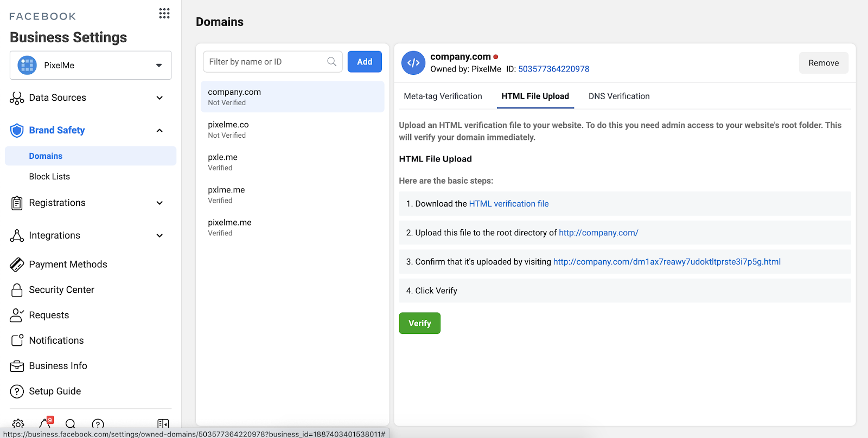Click the Brand Safety label

tap(57, 131)
